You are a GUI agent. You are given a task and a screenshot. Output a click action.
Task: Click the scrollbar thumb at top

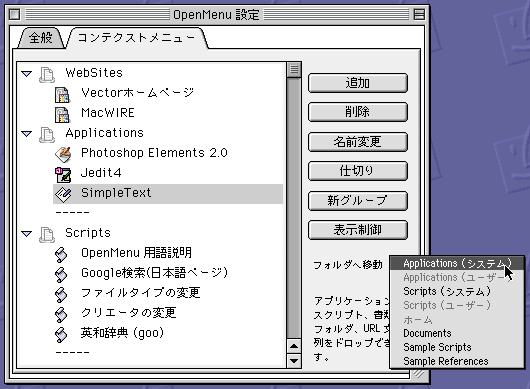(294, 70)
